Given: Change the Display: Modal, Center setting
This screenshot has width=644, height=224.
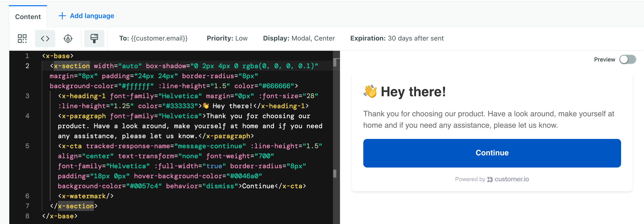Looking at the screenshot, I should point(299,38).
